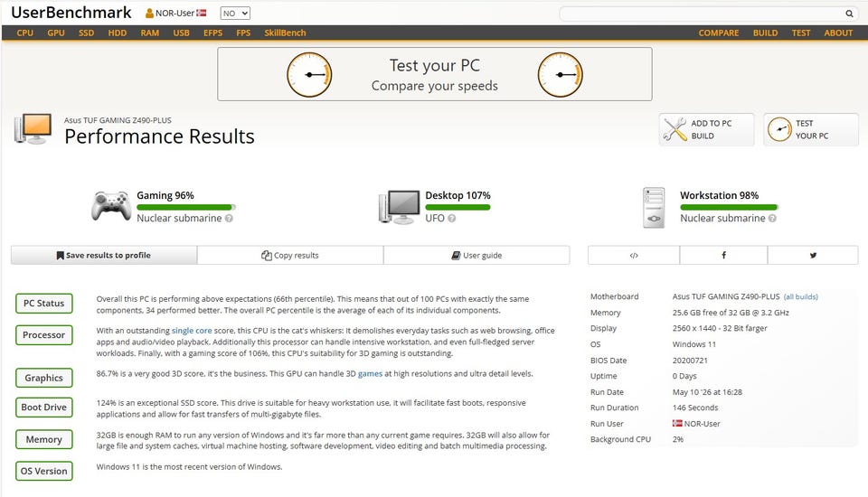Open the COMPARE menu item

click(x=719, y=33)
